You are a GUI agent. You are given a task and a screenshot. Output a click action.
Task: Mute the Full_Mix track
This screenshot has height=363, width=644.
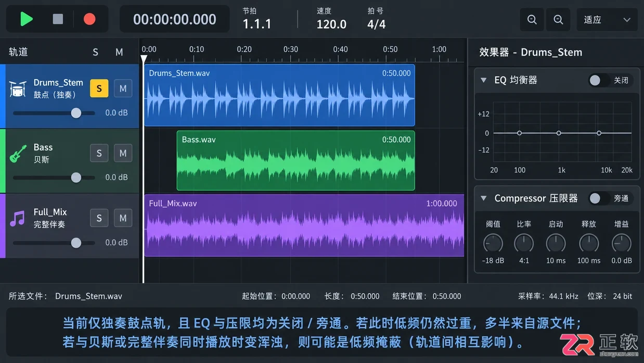coord(123,218)
